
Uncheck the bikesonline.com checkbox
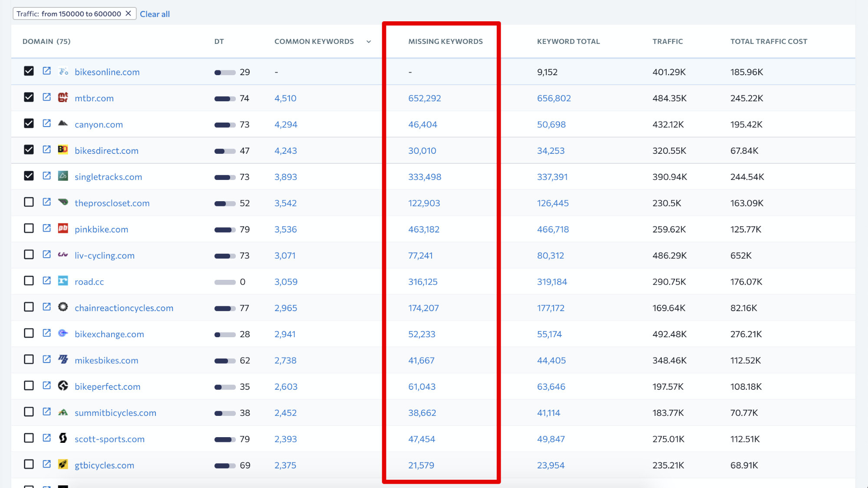click(29, 71)
